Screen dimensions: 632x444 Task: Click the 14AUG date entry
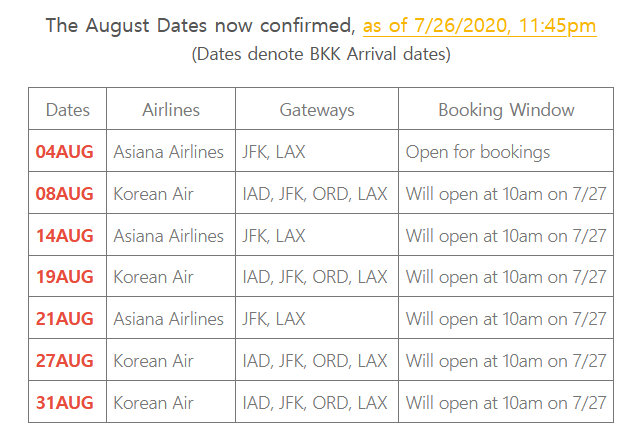coord(64,236)
